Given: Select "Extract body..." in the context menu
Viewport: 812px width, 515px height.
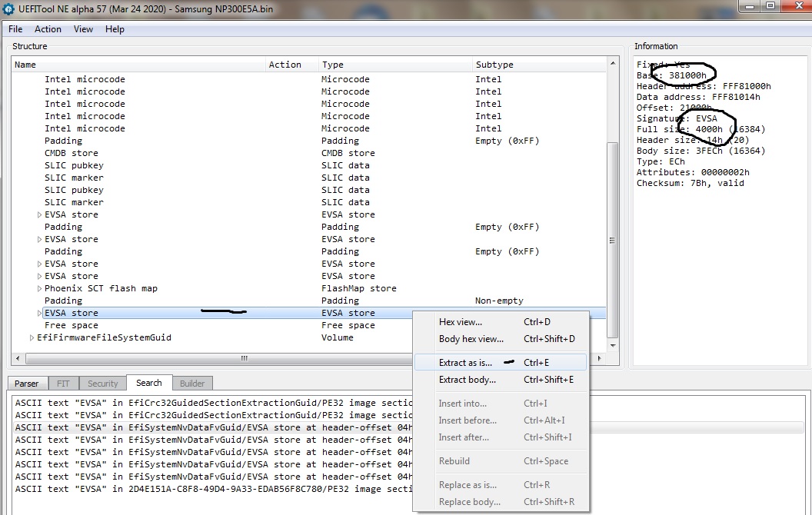Looking at the screenshot, I should click(x=467, y=380).
